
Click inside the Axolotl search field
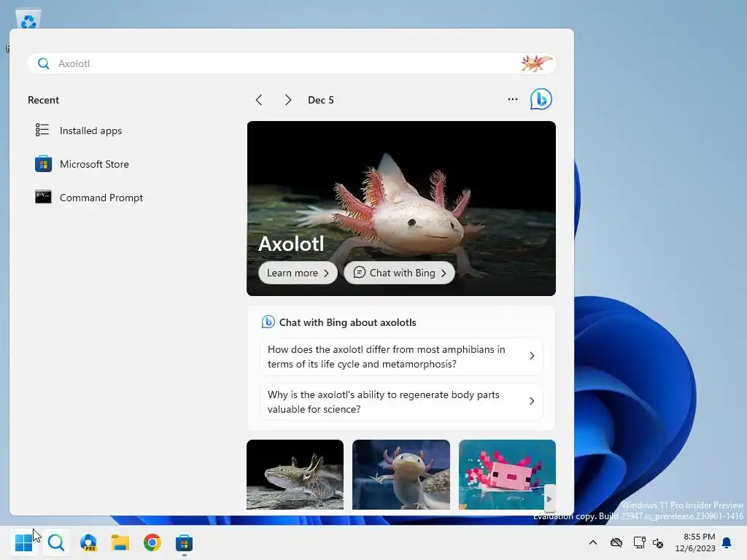click(291, 63)
